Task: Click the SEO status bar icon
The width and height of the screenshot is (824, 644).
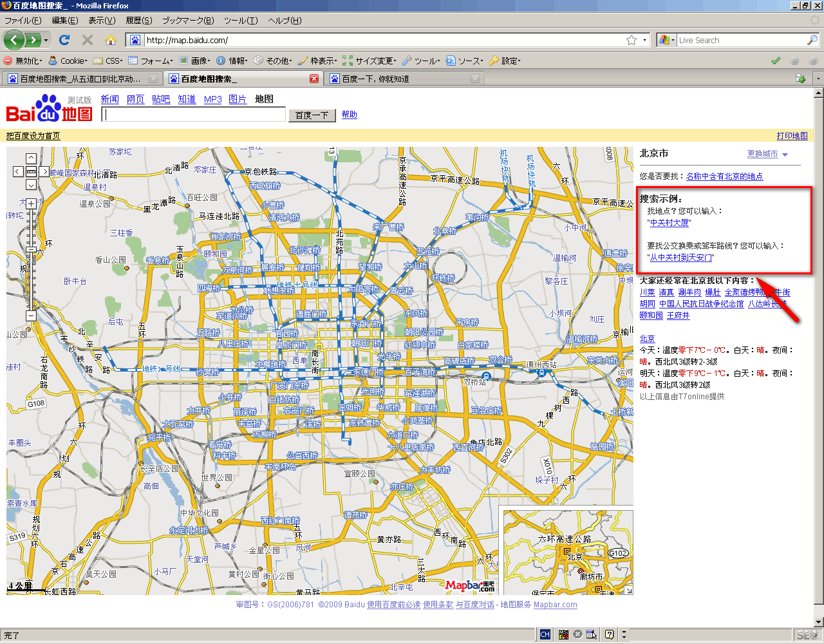Action: pyautogui.click(x=807, y=635)
